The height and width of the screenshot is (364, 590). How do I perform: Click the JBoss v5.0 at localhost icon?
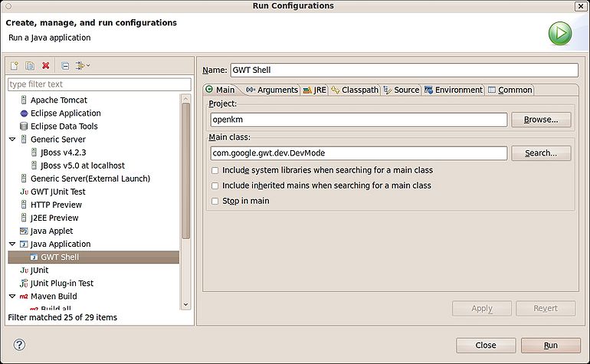(x=34, y=166)
